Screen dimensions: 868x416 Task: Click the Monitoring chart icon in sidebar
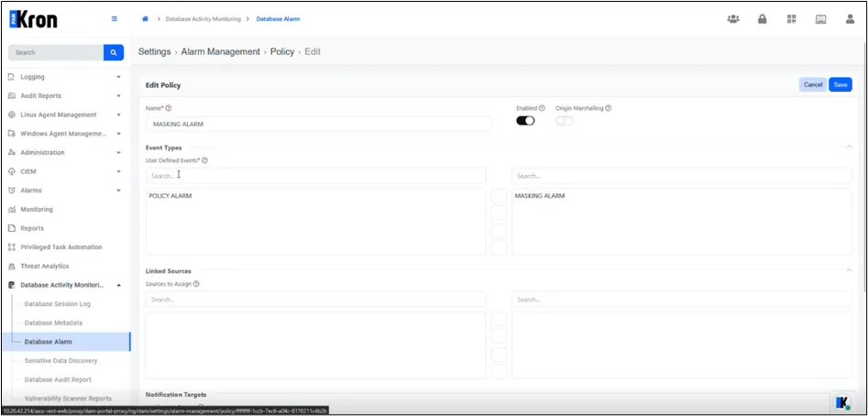(x=12, y=210)
